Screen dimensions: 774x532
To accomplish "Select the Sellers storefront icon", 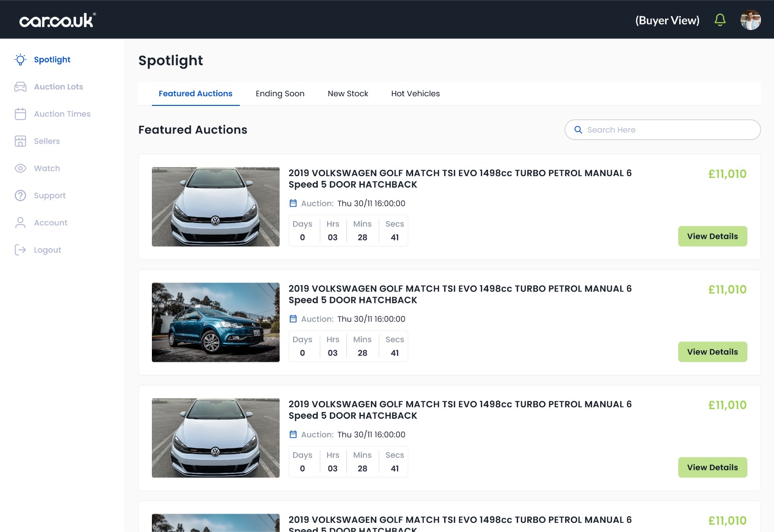I will [x=20, y=141].
